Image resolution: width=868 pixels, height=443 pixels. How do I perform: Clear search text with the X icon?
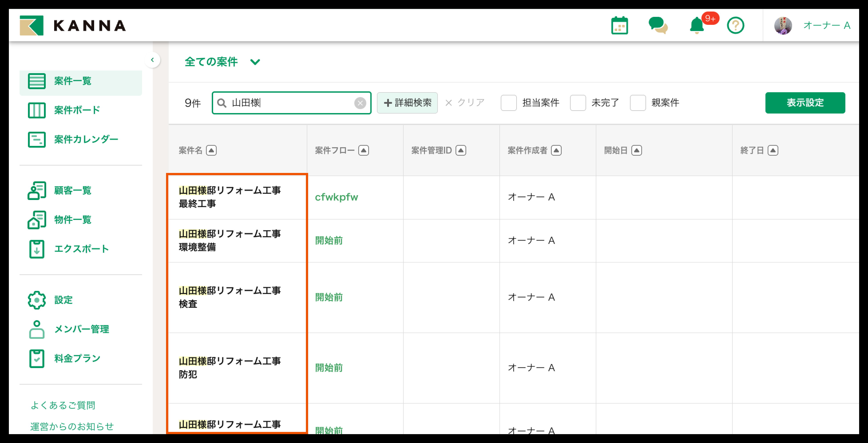(x=360, y=103)
